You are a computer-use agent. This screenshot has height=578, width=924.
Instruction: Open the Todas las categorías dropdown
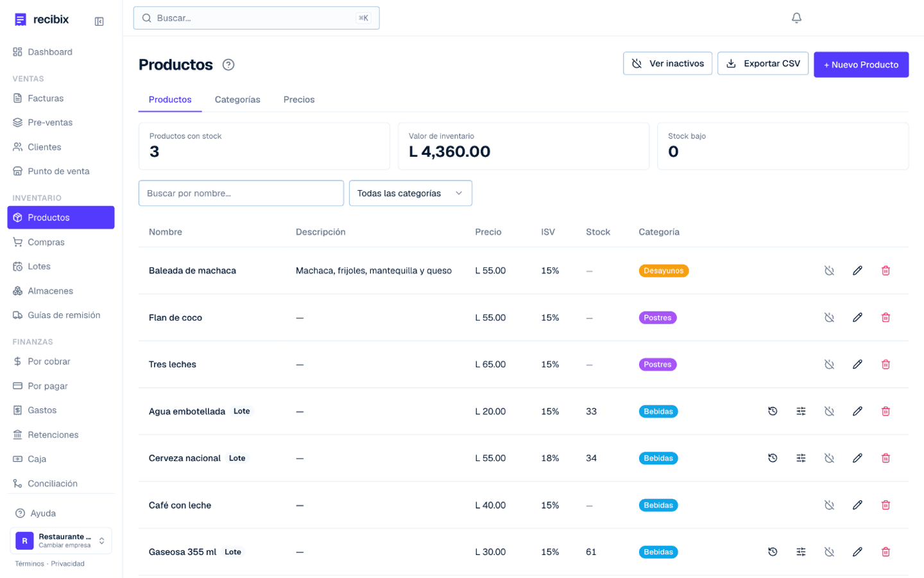(x=411, y=193)
